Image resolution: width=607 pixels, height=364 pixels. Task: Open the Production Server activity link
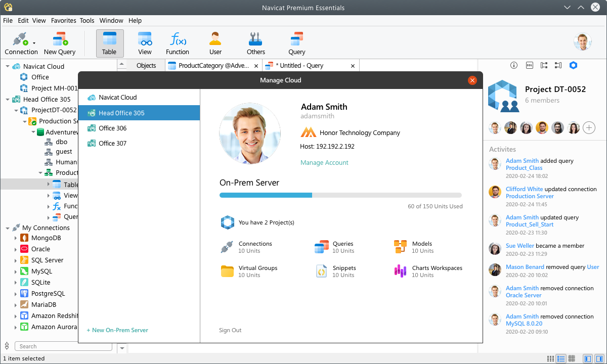[x=530, y=196]
